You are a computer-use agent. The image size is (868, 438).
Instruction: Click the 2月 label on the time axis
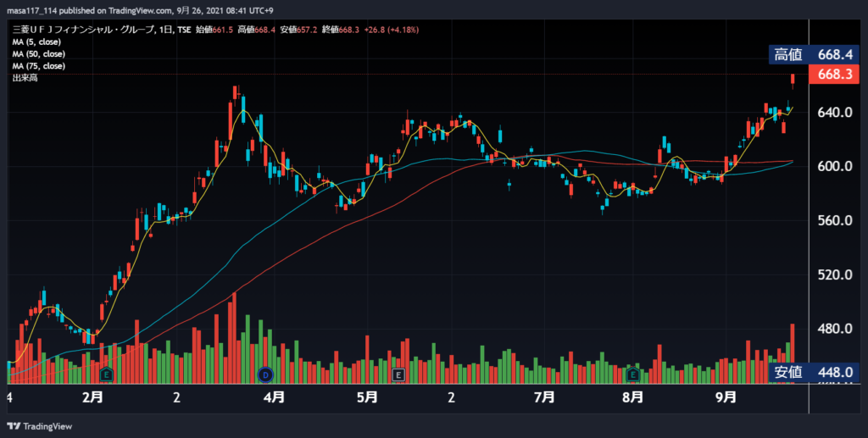[x=92, y=397]
